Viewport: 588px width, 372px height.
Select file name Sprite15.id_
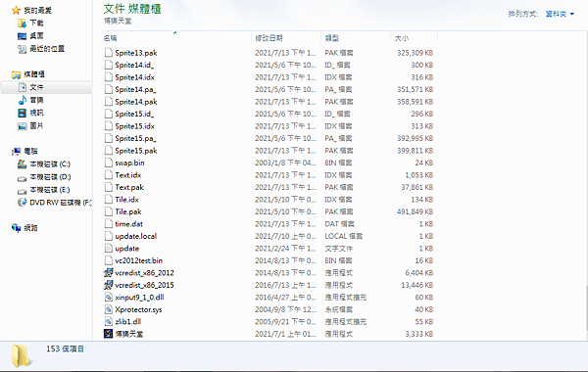(x=134, y=114)
